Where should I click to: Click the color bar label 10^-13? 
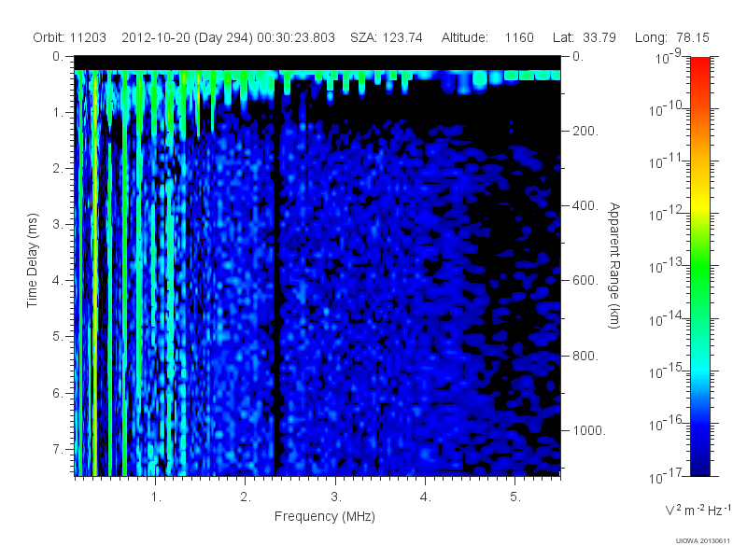click(x=666, y=265)
